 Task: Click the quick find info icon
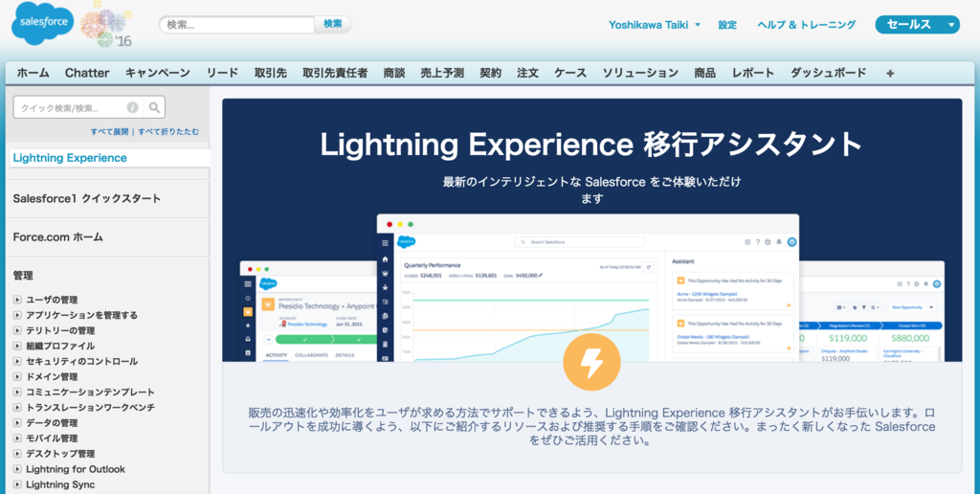tap(132, 107)
